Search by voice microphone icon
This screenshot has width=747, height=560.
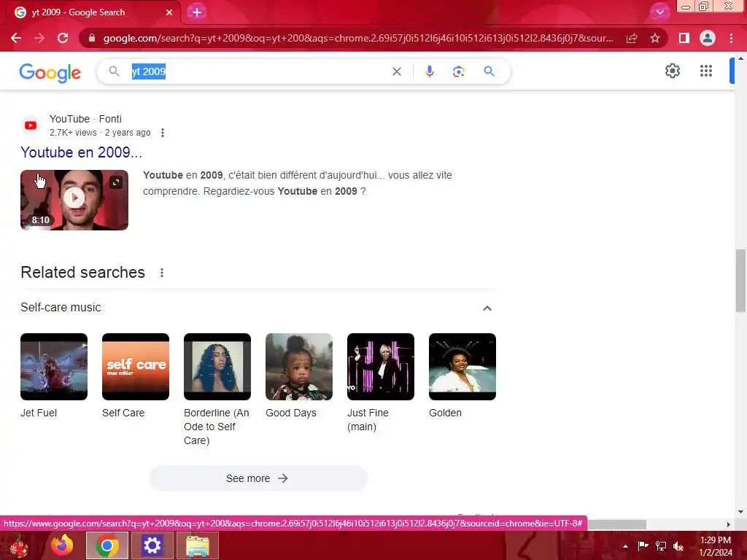click(x=429, y=71)
